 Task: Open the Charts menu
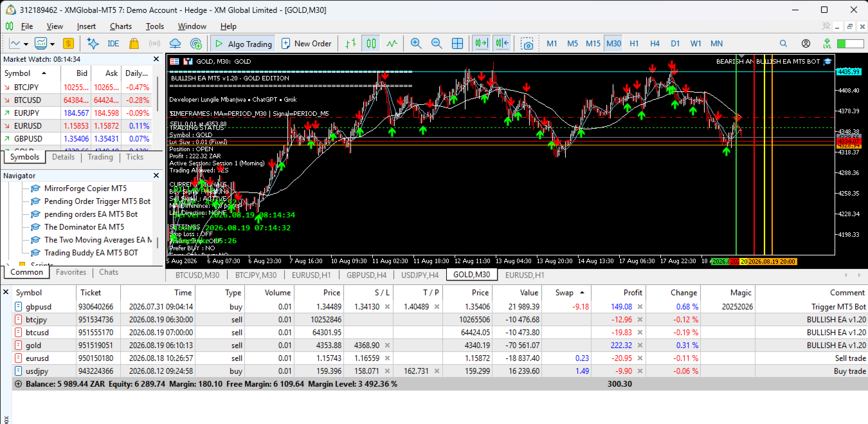point(121,26)
